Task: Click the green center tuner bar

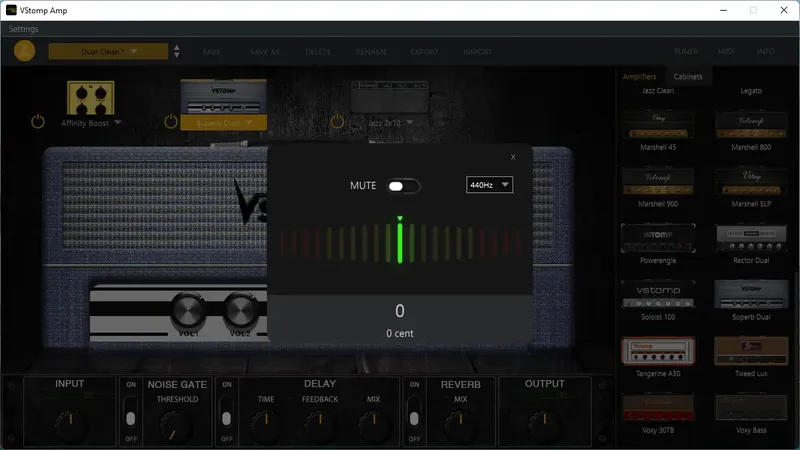Action: pos(400,243)
